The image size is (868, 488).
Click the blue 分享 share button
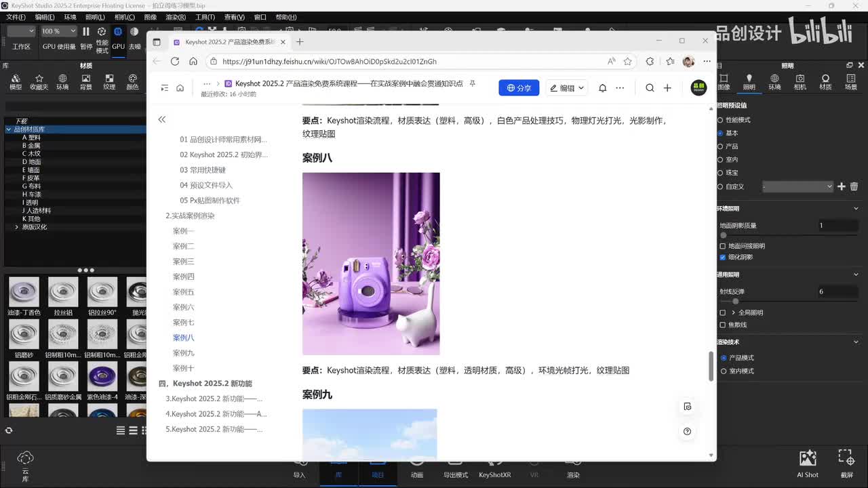519,87
